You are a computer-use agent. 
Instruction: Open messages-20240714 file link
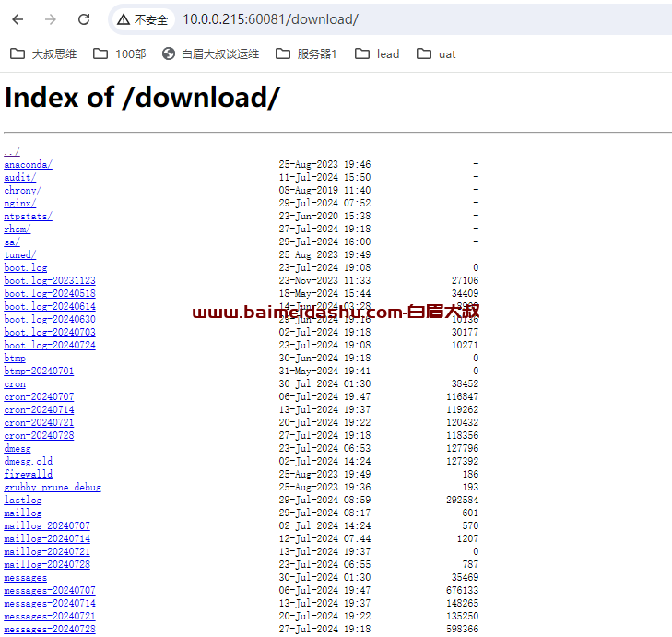tap(50, 604)
